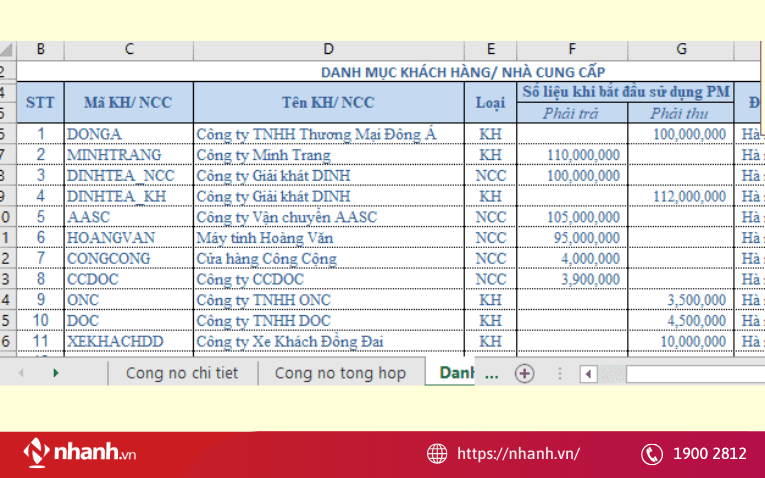Select the 112,000,000 Phải thu value
Image resolution: width=765 pixels, height=478 pixels.
681,196
